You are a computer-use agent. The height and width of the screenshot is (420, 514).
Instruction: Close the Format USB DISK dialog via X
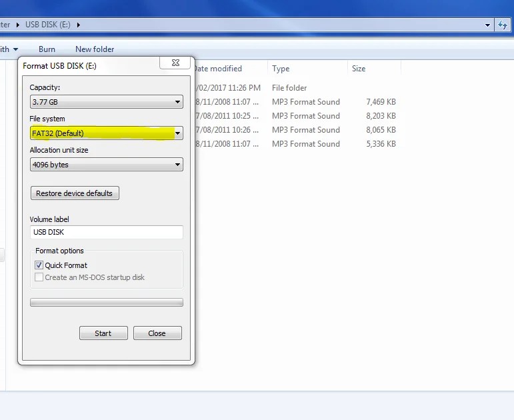pyautogui.click(x=175, y=63)
